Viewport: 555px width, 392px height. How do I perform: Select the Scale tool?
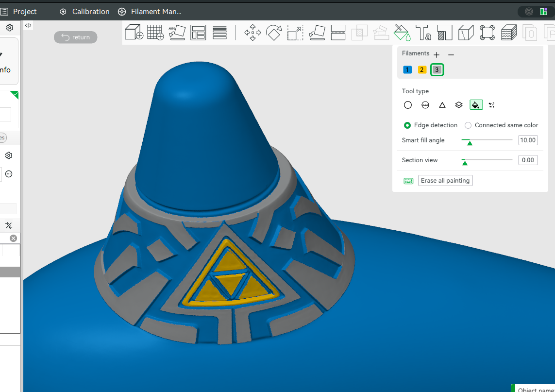(x=295, y=33)
